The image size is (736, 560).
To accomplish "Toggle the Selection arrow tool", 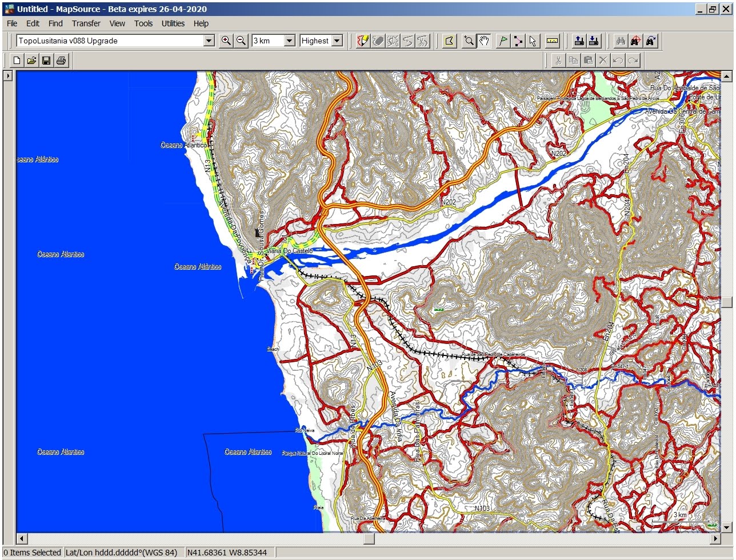I will point(533,41).
